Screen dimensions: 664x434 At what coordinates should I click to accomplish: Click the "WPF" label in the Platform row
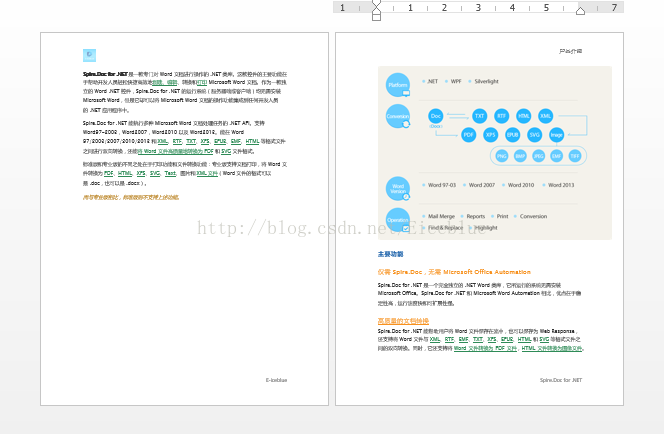click(456, 81)
